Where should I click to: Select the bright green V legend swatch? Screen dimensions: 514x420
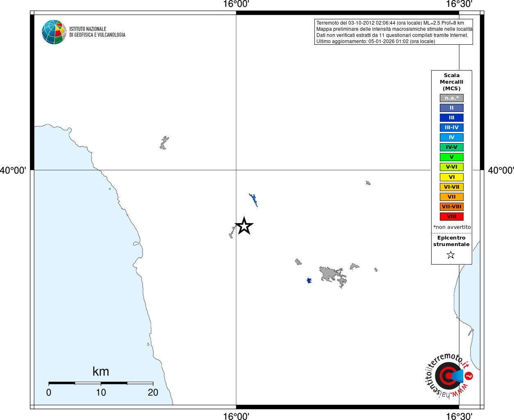(x=452, y=157)
